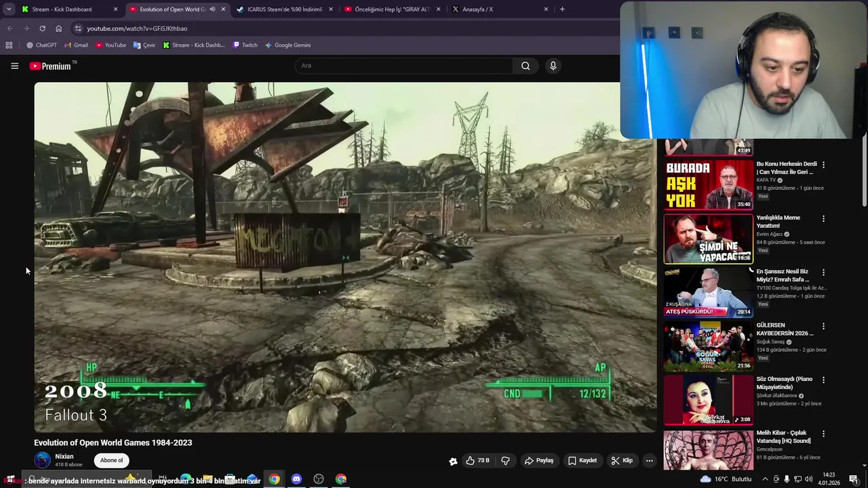Like the video showing 73 B

click(x=477, y=460)
